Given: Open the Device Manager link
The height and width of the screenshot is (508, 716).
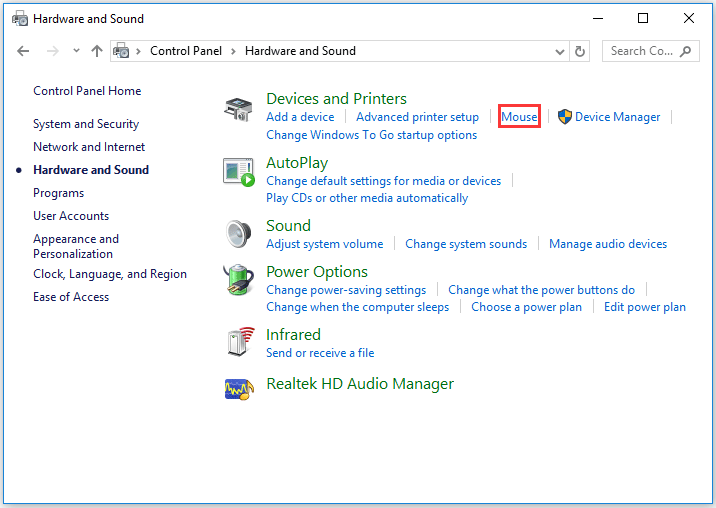Looking at the screenshot, I should 617,117.
